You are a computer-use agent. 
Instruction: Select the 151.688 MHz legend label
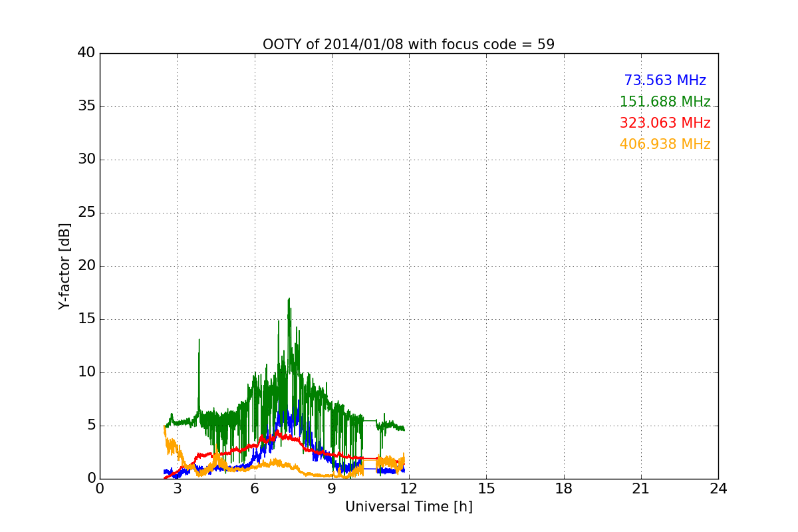coord(665,102)
